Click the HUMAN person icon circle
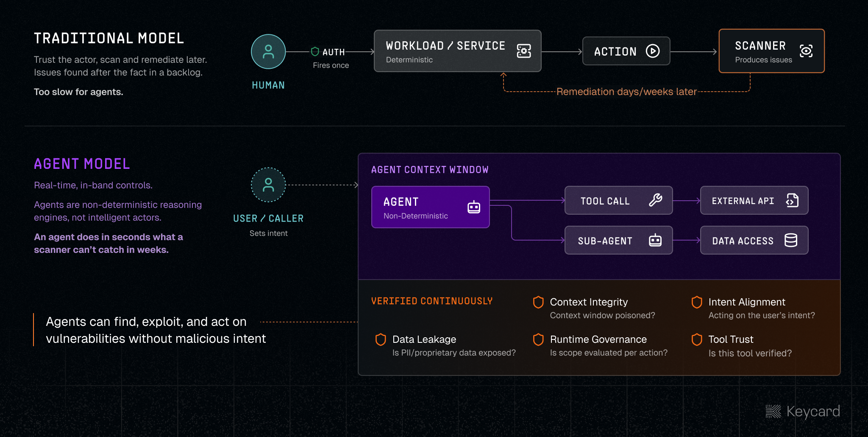868x437 pixels. (x=268, y=52)
